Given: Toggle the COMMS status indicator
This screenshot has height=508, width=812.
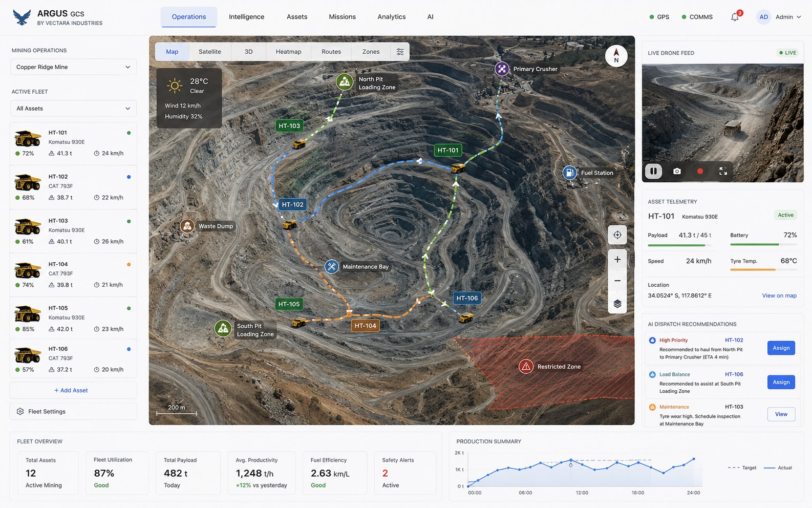Looking at the screenshot, I should click(697, 17).
